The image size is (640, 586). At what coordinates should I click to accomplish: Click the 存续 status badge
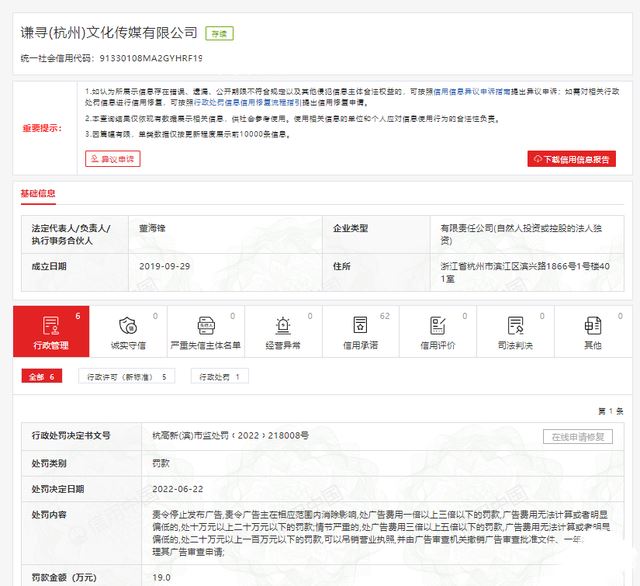click(220, 34)
